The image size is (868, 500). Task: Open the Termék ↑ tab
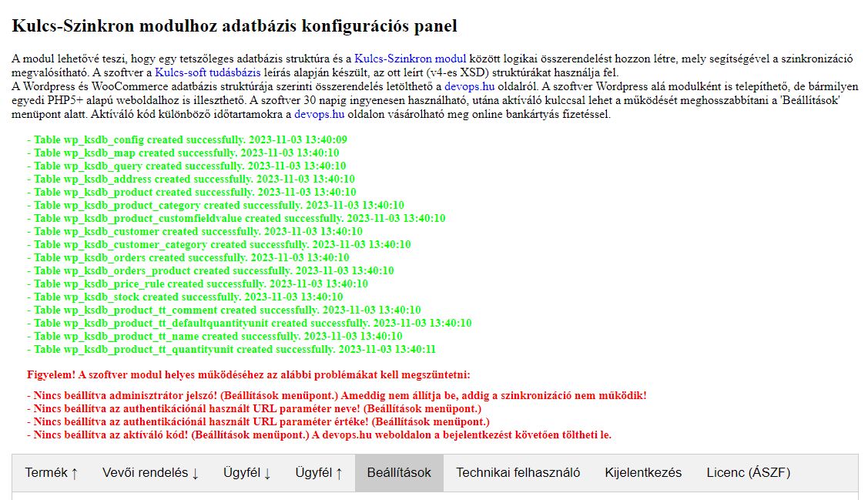51,473
